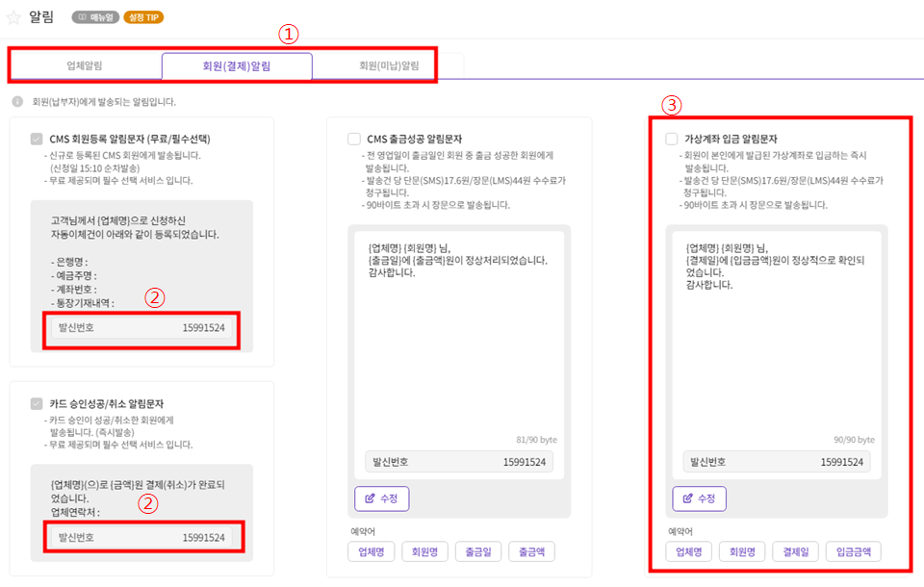
Task: Click the favorite star icon beside 알림
Action: click(13, 16)
